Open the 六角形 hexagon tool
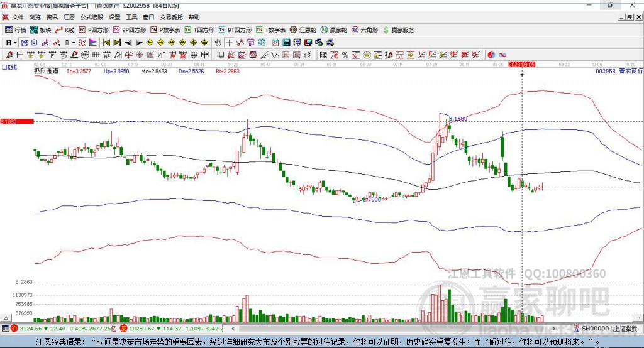 point(365,30)
